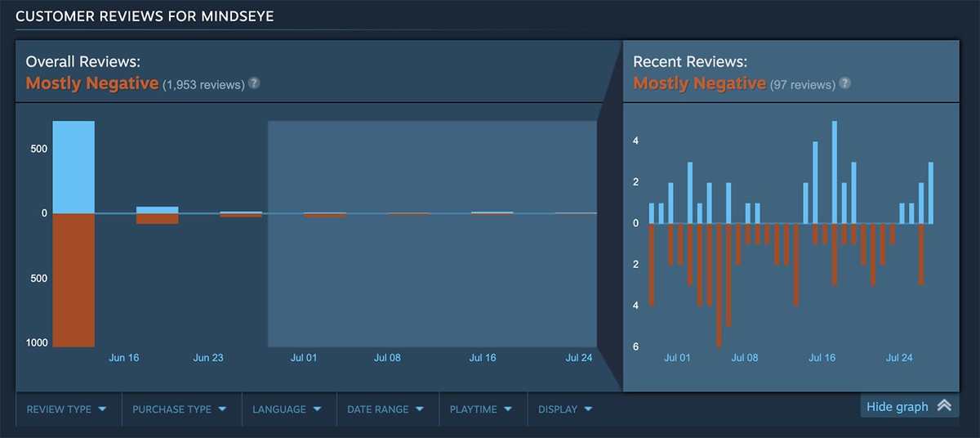Click the Recent Reviews heading
The width and height of the screenshot is (980, 438).
(690, 61)
